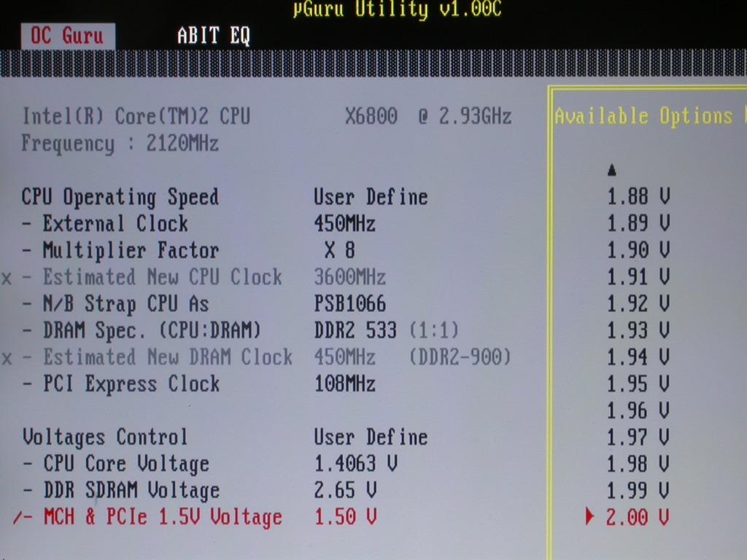Open the ABIT EQ tab

coord(214,36)
